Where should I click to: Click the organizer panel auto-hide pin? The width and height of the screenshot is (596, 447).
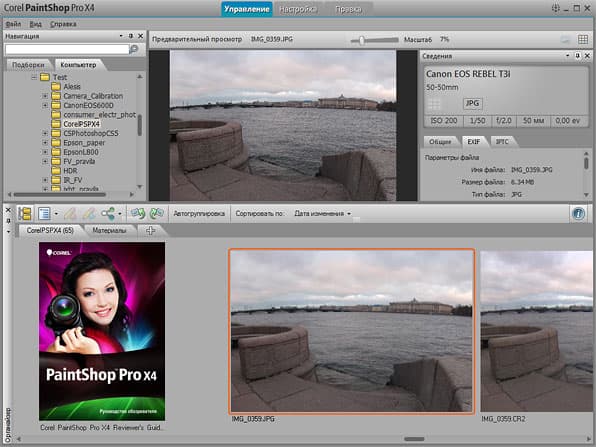(x=8, y=220)
